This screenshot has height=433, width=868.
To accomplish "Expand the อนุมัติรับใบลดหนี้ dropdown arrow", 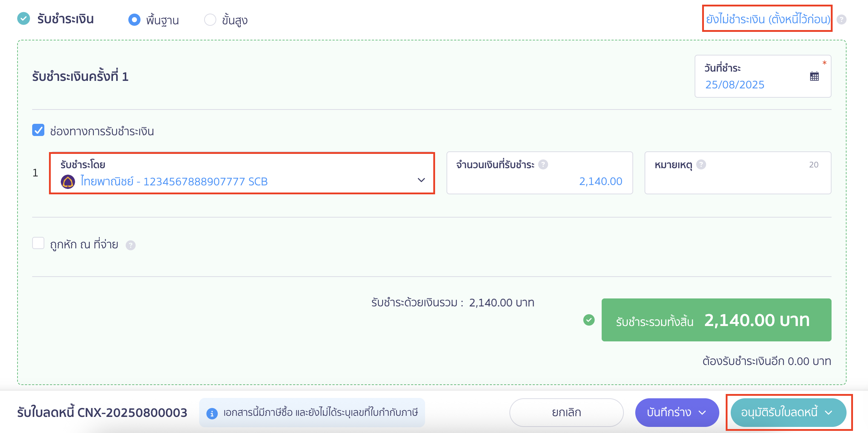I will pyautogui.click(x=829, y=413).
